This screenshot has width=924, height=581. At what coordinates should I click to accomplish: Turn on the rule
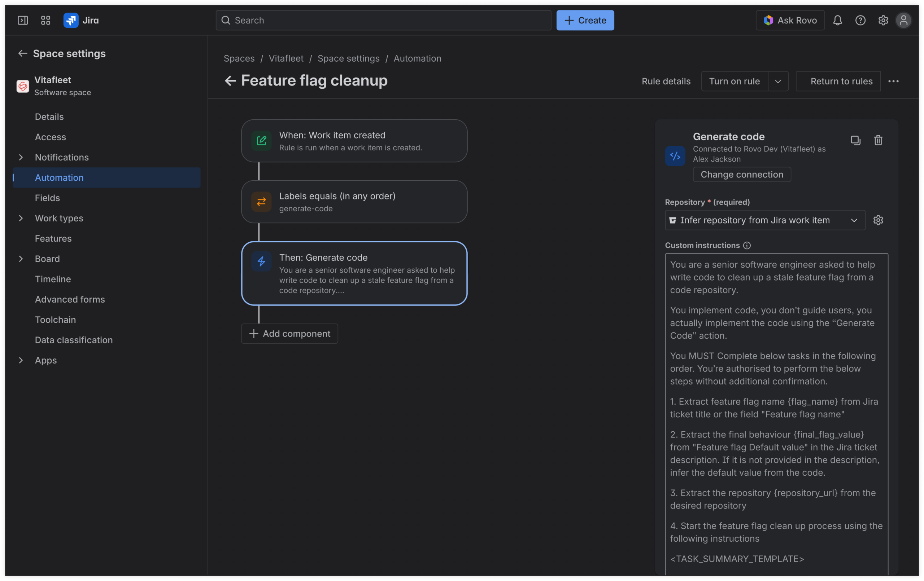tap(734, 81)
